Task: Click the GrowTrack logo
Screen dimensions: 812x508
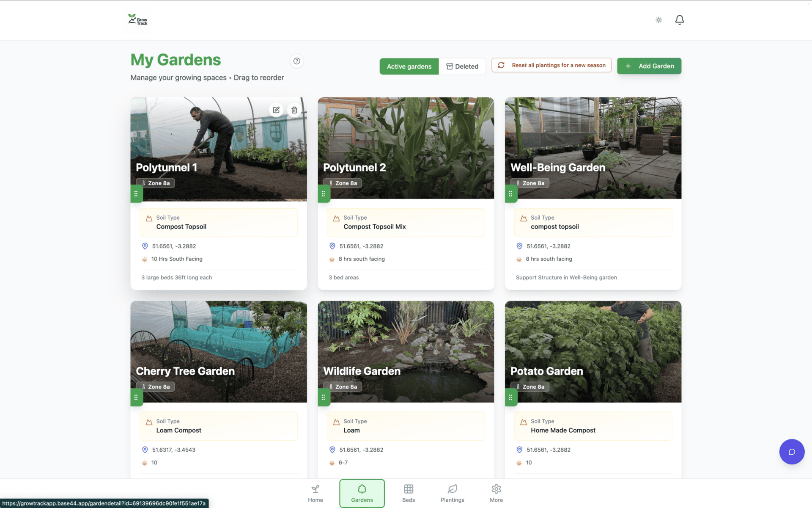Action: tap(138, 19)
